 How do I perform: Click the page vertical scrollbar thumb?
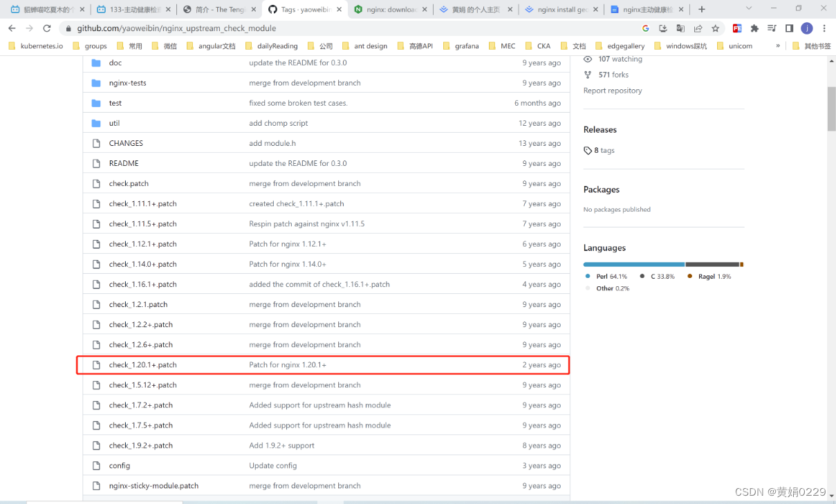[831, 109]
